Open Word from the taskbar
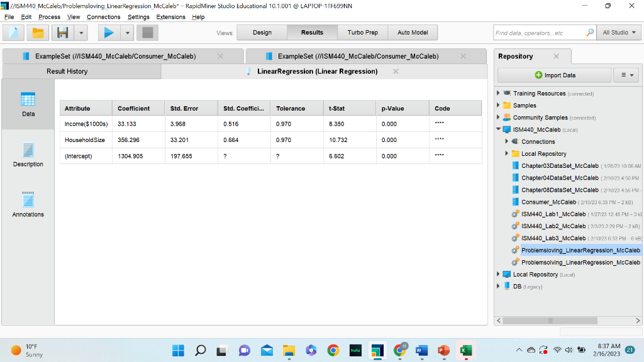644x362 pixels. (x=421, y=351)
